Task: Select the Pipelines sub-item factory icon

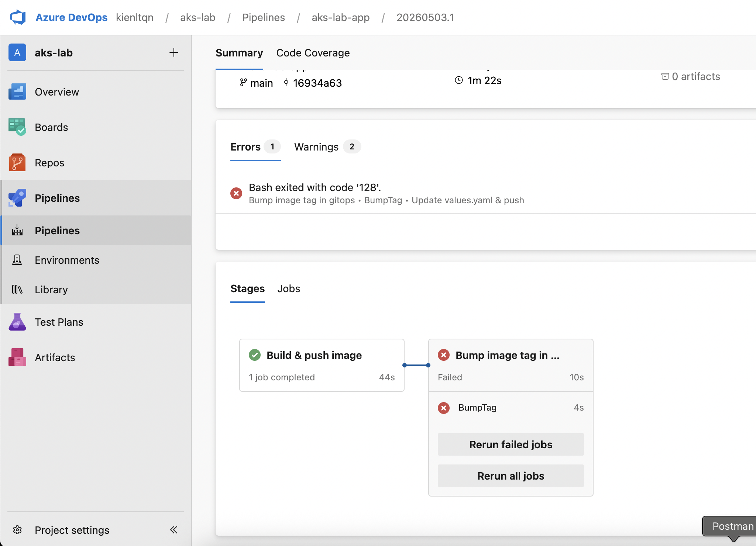Action: click(17, 231)
